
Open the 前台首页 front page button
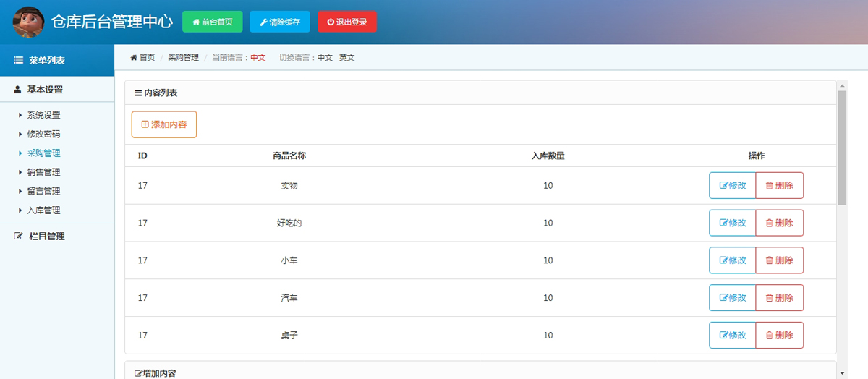212,22
